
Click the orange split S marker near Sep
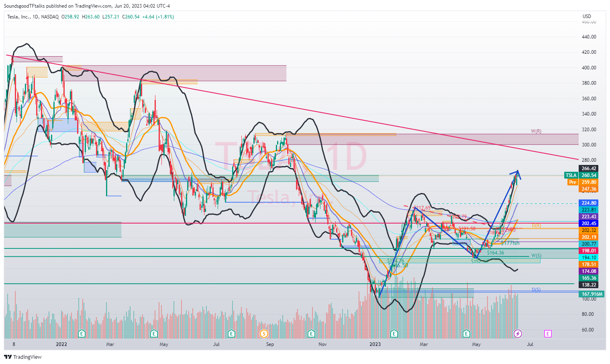(x=264, y=333)
